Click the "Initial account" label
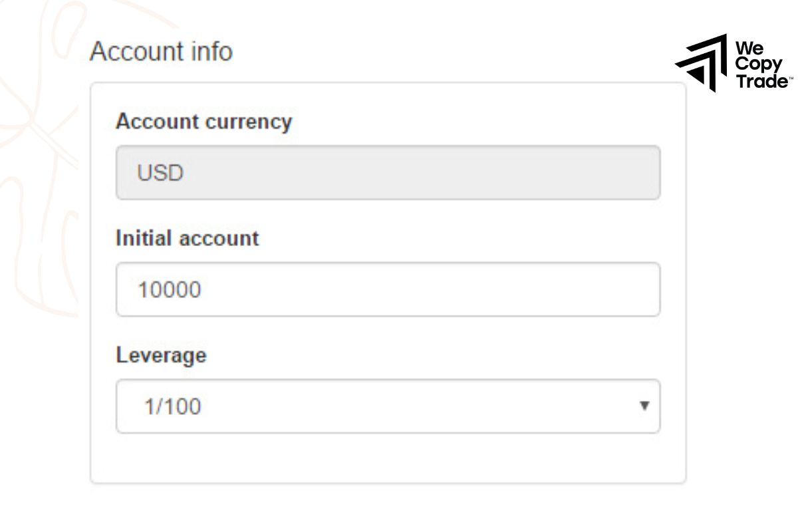Viewport: 798px width, 532px height. (x=187, y=239)
